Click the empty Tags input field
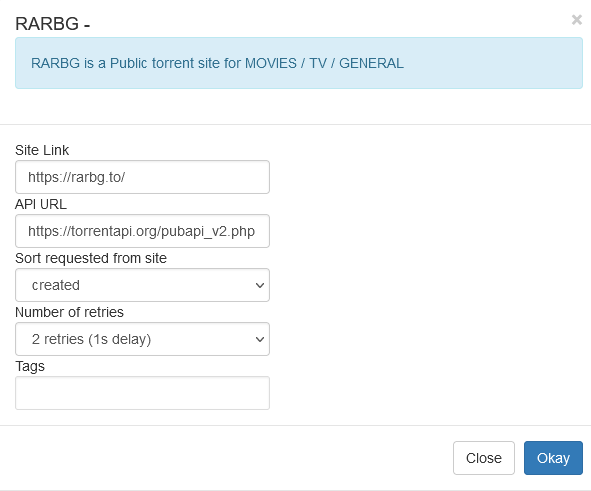 tap(142, 393)
